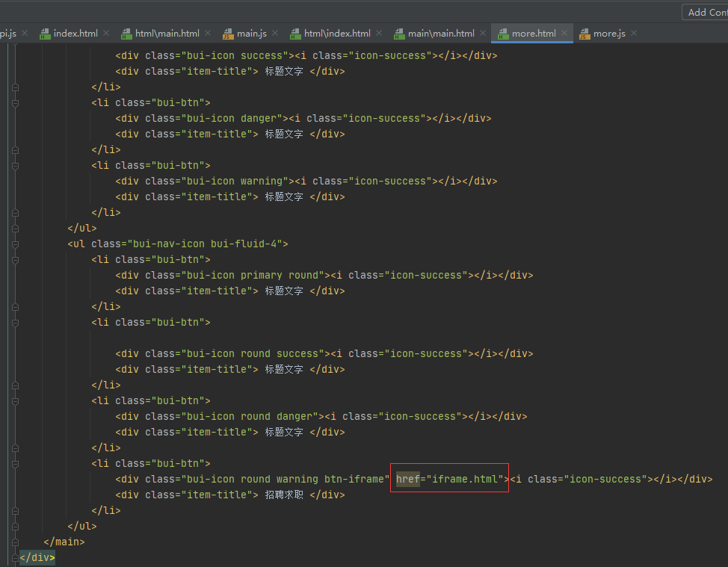The width and height of the screenshot is (728, 567).
Task: Fold the li containing 招聘求职 item
Action: 16,463
